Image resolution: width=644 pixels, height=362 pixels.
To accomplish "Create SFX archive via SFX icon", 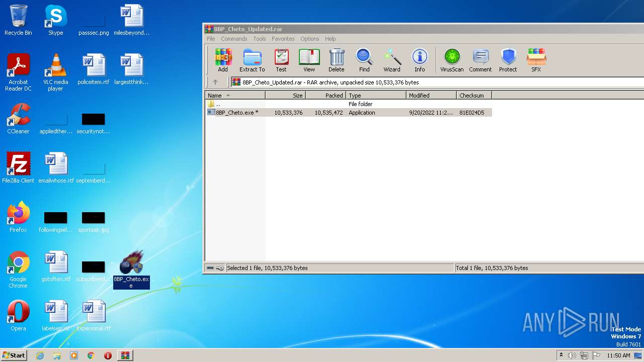I will (x=536, y=60).
